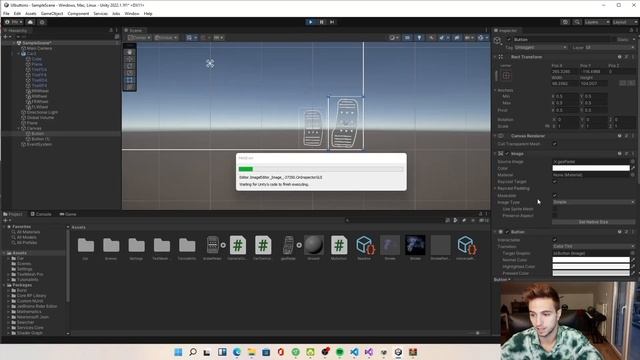Open the File menu

(x=6, y=13)
